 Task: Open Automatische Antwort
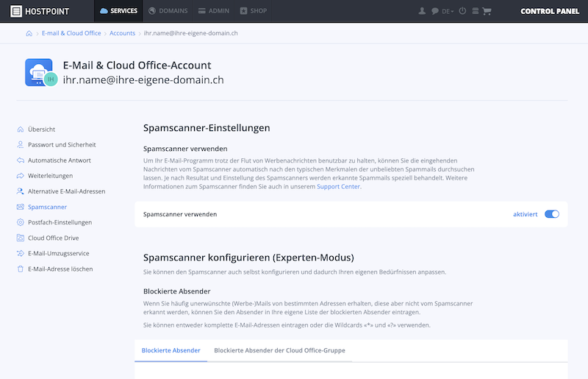click(x=60, y=160)
